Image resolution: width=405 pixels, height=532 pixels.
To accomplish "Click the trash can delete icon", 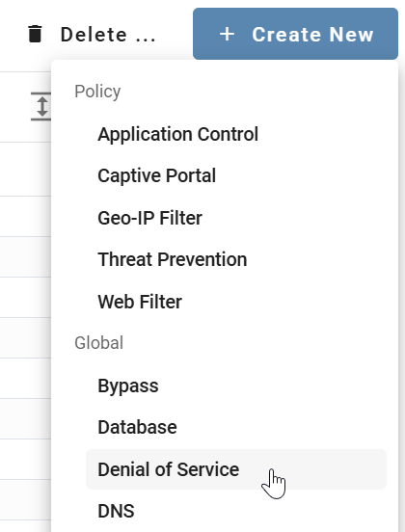I will pyautogui.click(x=35, y=34).
